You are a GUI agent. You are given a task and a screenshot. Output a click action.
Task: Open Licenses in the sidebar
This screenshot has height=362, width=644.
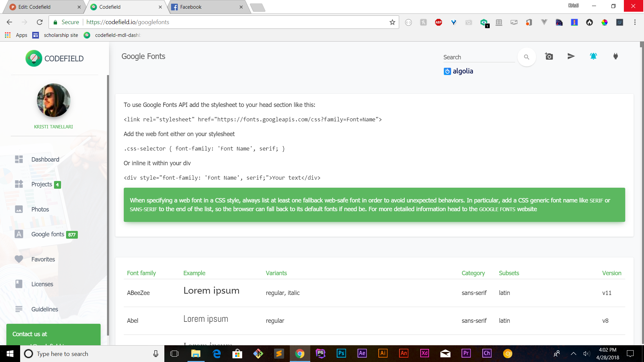click(x=42, y=284)
